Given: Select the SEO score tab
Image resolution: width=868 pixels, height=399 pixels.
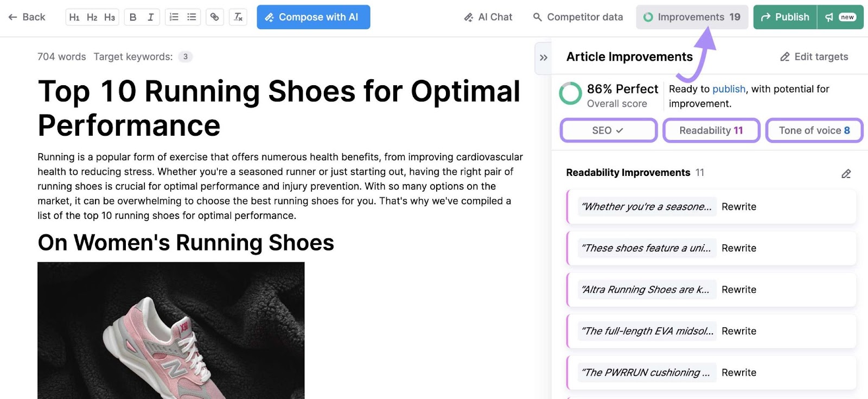Looking at the screenshot, I should point(608,130).
